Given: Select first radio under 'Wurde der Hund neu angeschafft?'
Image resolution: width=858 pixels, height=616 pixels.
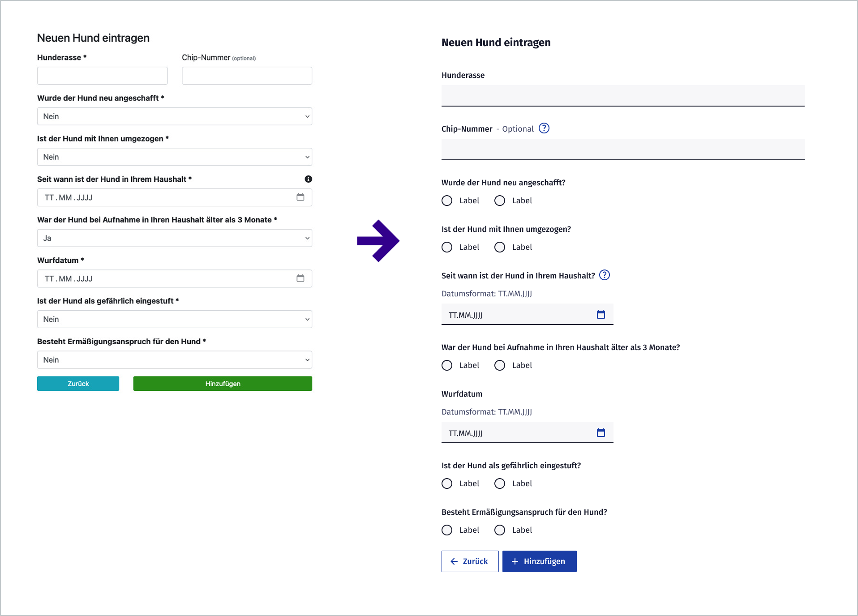Looking at the screenshot, I should pos(447,201).
